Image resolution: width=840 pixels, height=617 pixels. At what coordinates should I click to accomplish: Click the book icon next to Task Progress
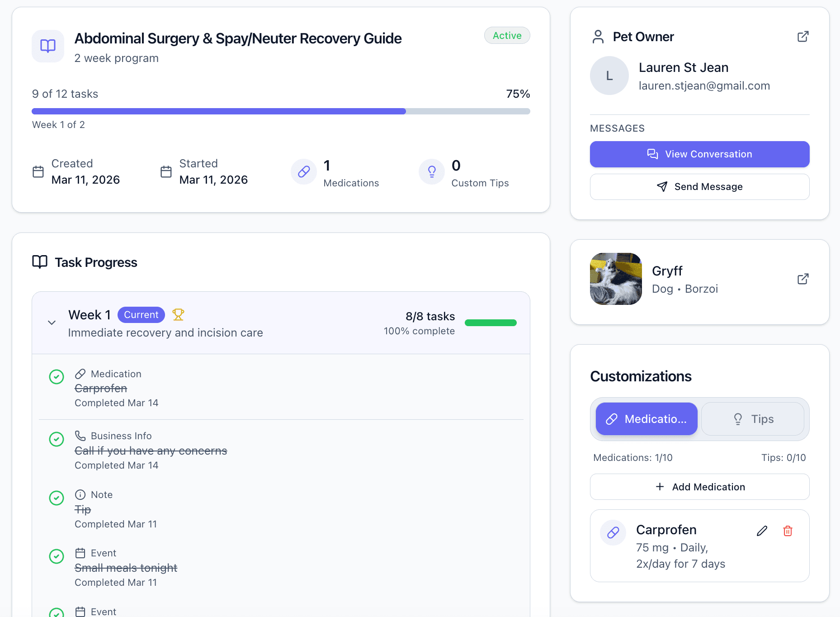(39, 262)
